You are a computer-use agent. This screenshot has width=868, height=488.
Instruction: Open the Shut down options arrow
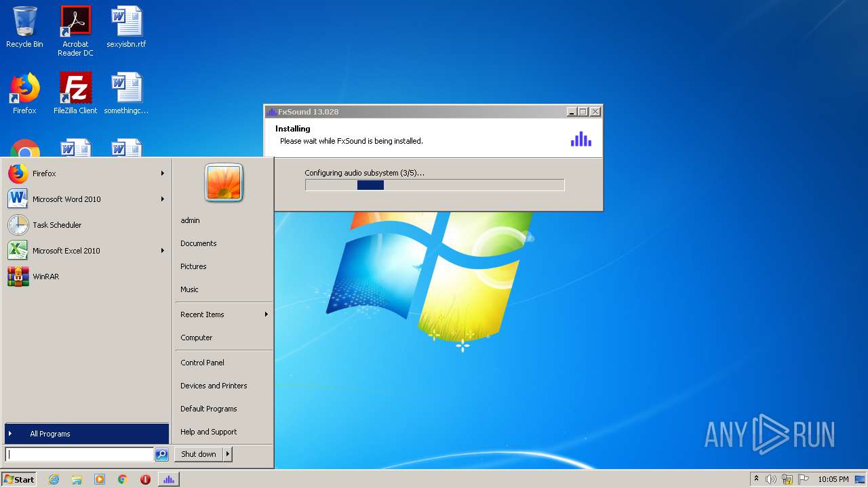[x=228, y=454]
